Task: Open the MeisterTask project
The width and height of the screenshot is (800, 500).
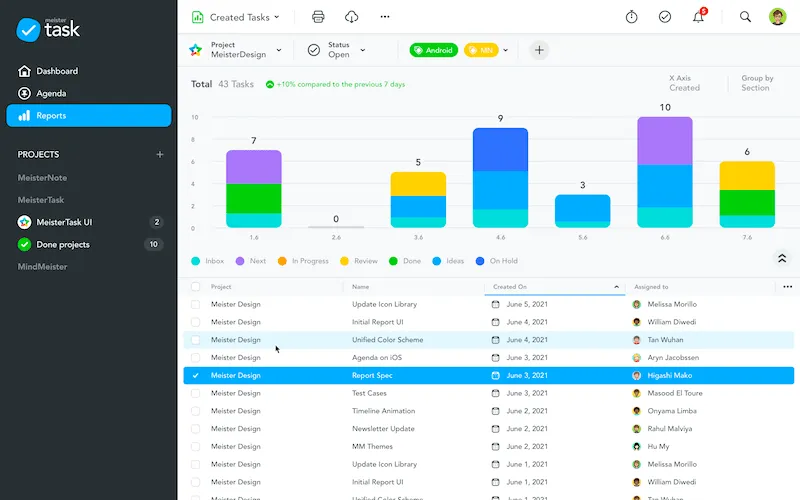Action: [41, 200]
